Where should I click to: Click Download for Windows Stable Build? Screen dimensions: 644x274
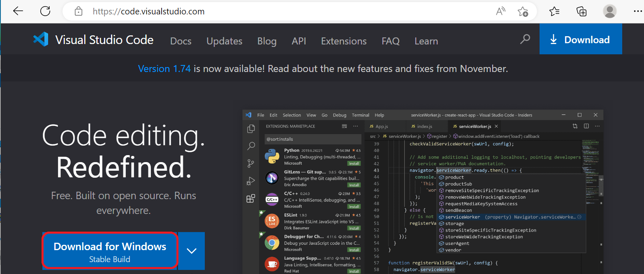(x=110, y=251)
